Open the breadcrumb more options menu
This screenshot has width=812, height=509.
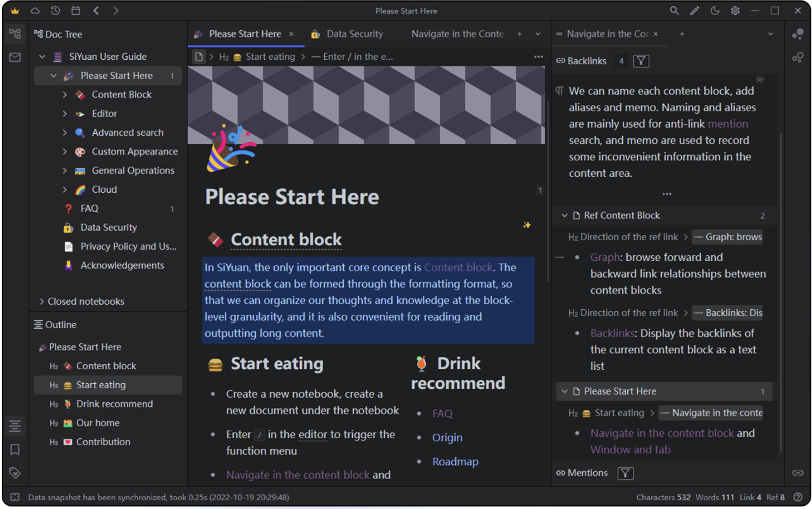pyautogui.click(x=538, y=57)
